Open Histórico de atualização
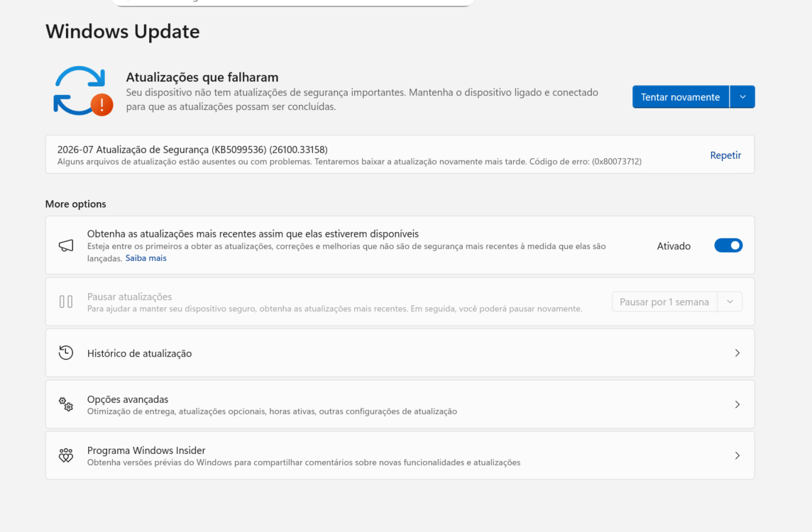The width and height of the screenshot is (812, 532). tap(400, 353)
